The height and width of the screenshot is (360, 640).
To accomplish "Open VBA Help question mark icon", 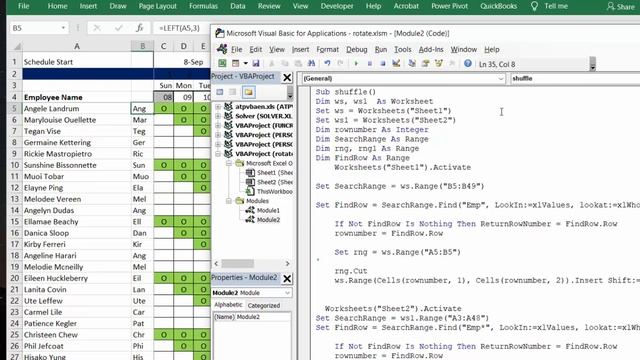I will point(468,63).
